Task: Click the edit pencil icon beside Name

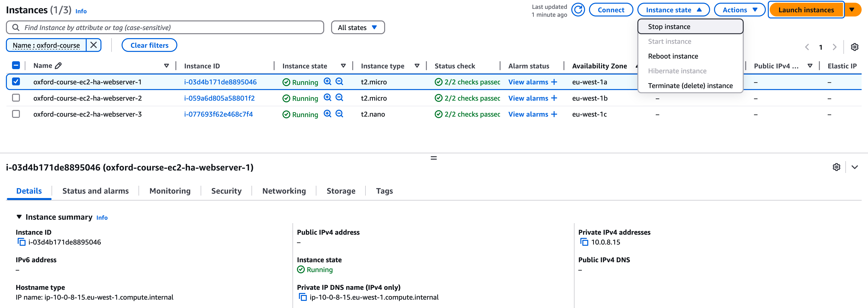Action: tap(58, 65)
